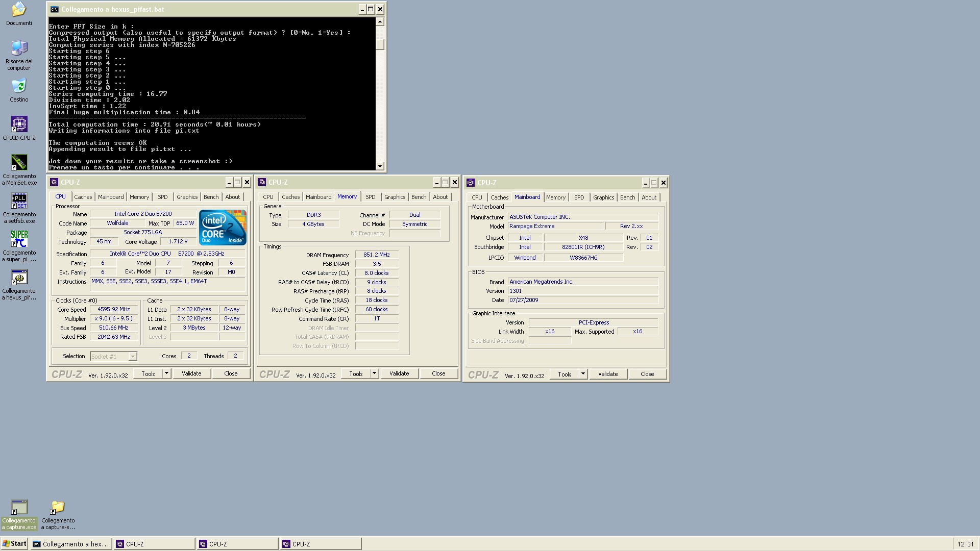
Task: Click title icon of CPU-Z Mainboard-tab window
Action: (471, 183)
